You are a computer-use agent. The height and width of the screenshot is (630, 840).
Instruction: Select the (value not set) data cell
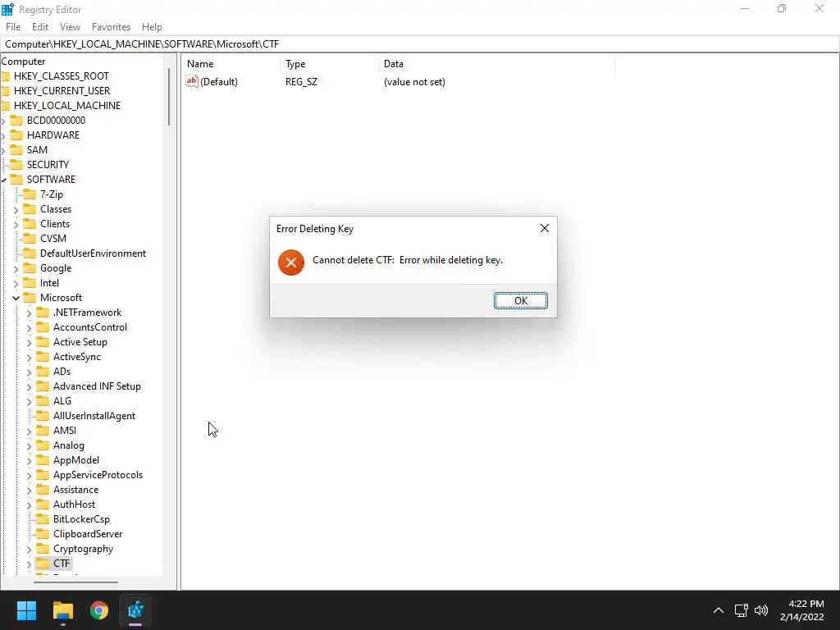click(x=414, y=82)
